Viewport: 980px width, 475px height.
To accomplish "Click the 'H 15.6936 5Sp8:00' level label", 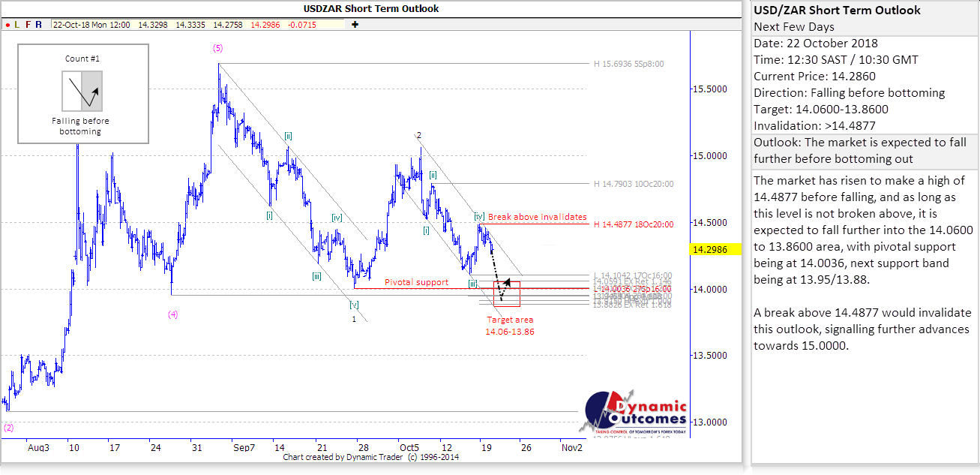I will pos(628,64).
